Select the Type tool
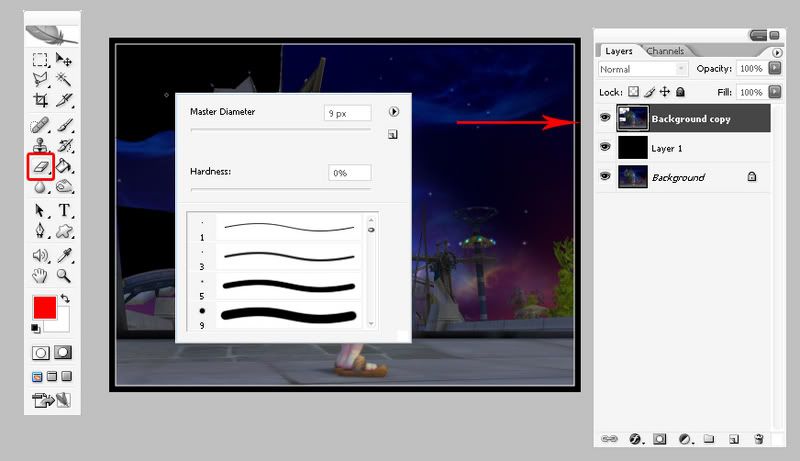 (x=64, y=210)
